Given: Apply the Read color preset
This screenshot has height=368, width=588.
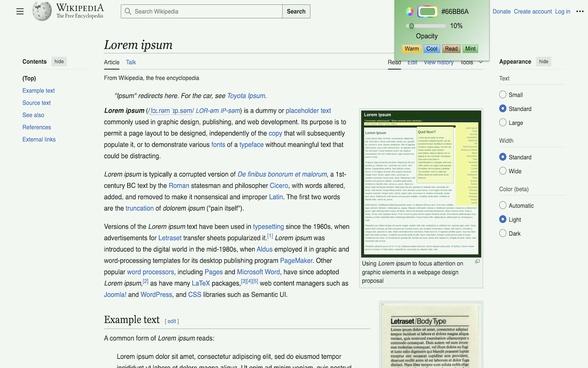Looking at the screenshot, I should pyautogui.click(x=452, y=49).
